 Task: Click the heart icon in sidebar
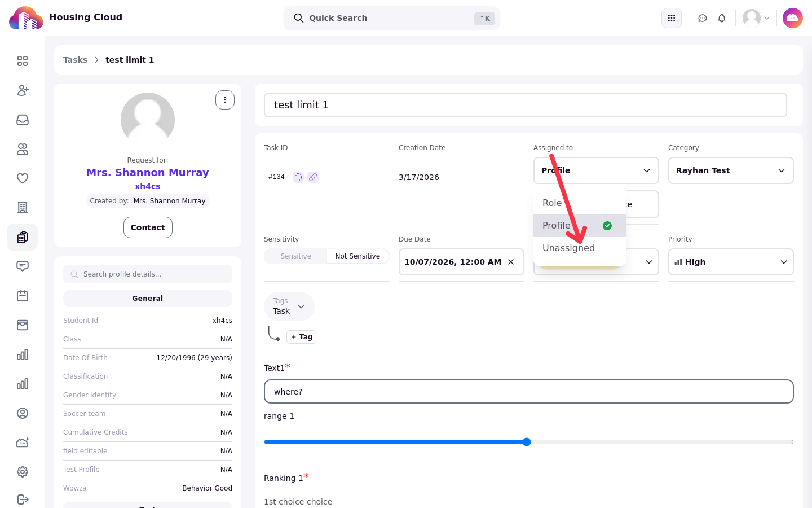tap(23, 178)
